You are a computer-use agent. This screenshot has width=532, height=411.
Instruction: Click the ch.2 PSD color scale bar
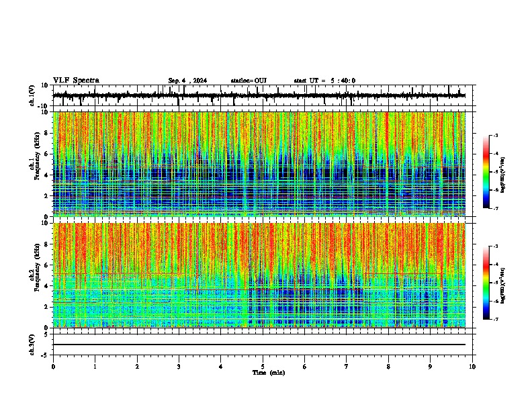(486, 283)
